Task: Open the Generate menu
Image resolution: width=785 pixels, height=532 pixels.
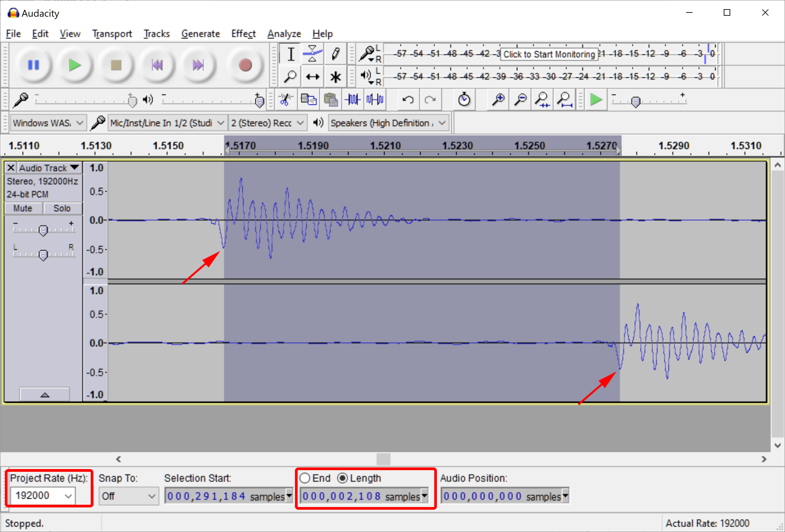Action: [x=201, y=33]
